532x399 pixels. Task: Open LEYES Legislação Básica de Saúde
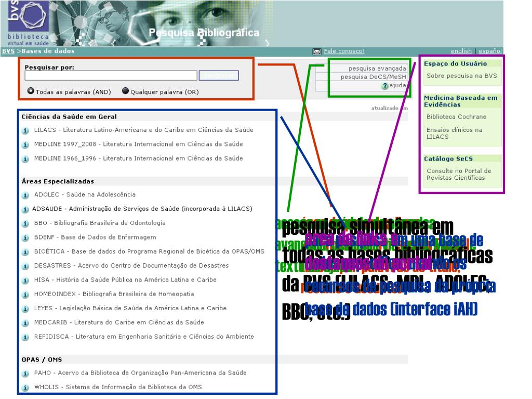tap(130, 309)
